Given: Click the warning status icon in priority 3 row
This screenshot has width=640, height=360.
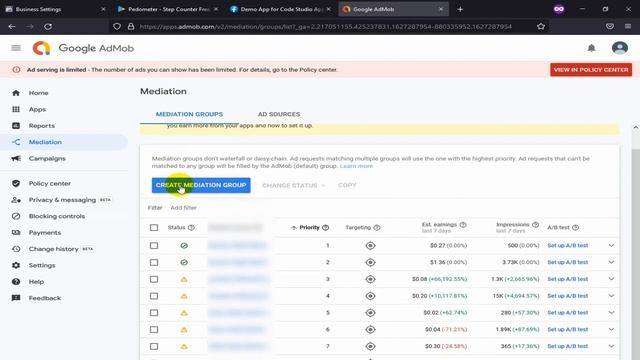Looking at the screenshot, I should point(184,280).
